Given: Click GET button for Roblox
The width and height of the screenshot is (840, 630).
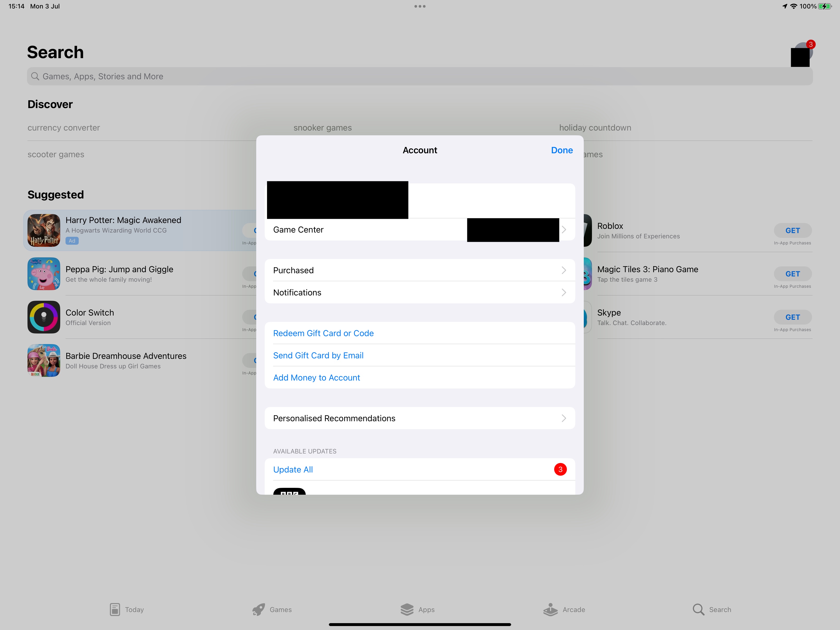Looking at the screenshot, I should coord(792,230).
